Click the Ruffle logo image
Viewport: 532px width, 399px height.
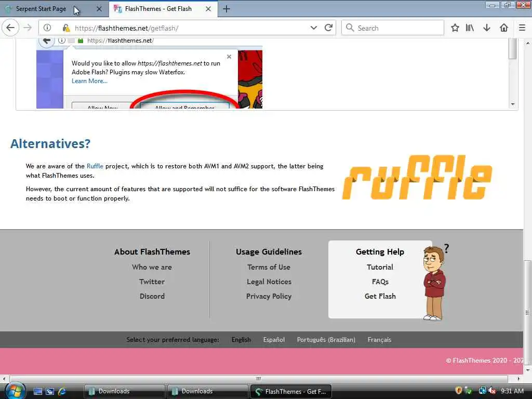tap(417, 177)
